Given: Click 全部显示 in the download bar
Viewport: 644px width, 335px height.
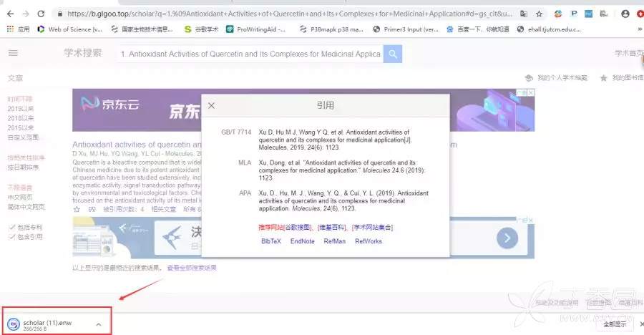Looking at the screenshot, I should [x=615, y=324].
